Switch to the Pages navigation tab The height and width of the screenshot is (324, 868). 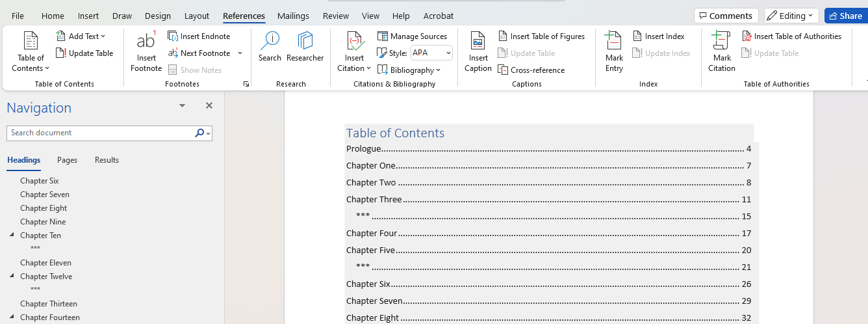67,160
